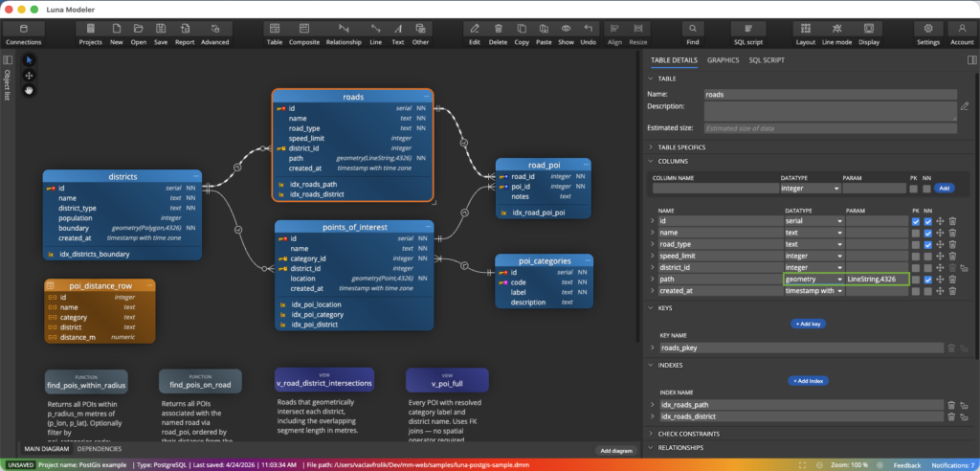Select the Composite tool
Viewport: 980px width, 471px height.
pyautogui.click(x=304, y=34)
